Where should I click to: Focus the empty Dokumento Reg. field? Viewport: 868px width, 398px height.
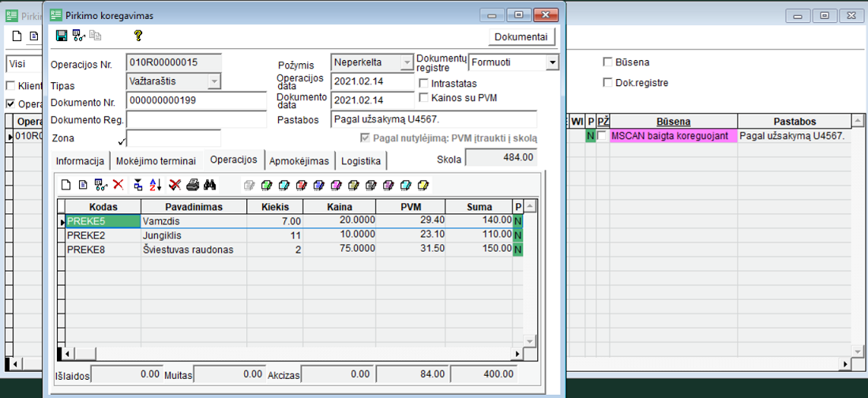[x=197, y=119]
